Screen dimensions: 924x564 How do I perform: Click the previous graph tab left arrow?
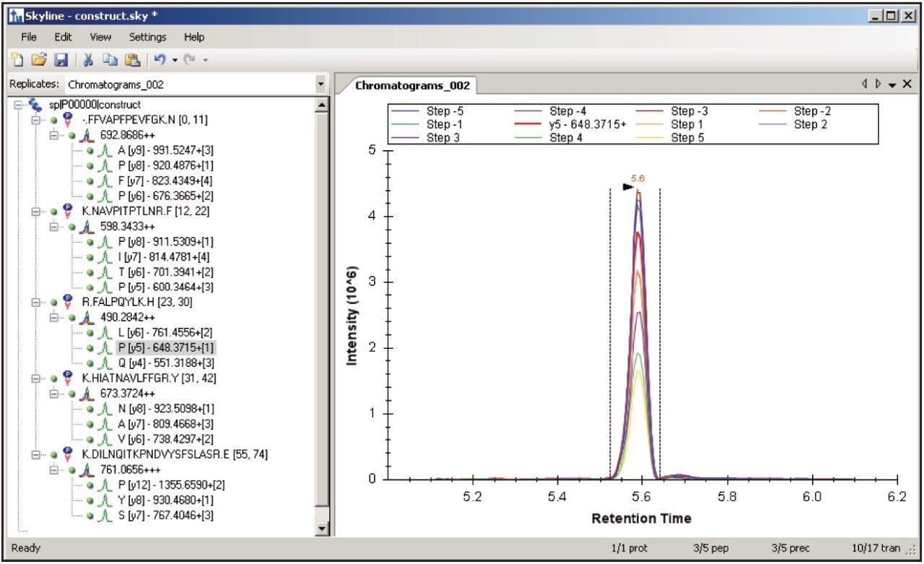click(865, 84)
